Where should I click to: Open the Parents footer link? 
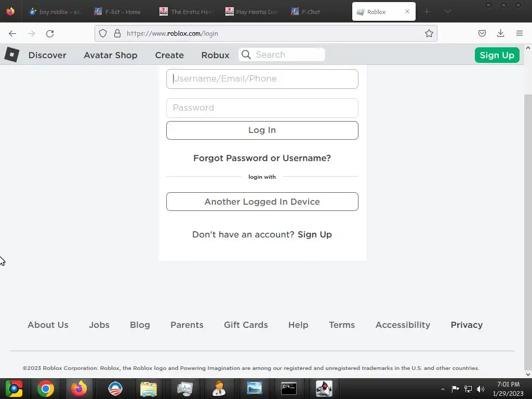(x=187, y=325)
